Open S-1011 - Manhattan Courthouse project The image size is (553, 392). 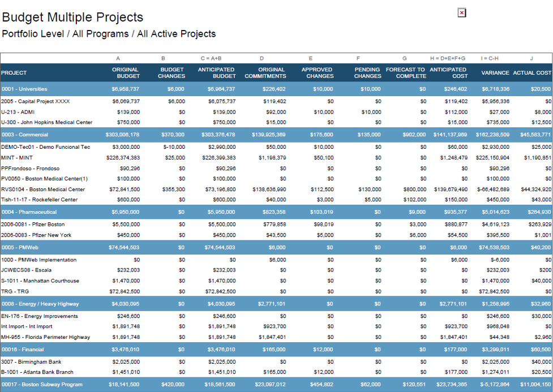coord(40,281)
